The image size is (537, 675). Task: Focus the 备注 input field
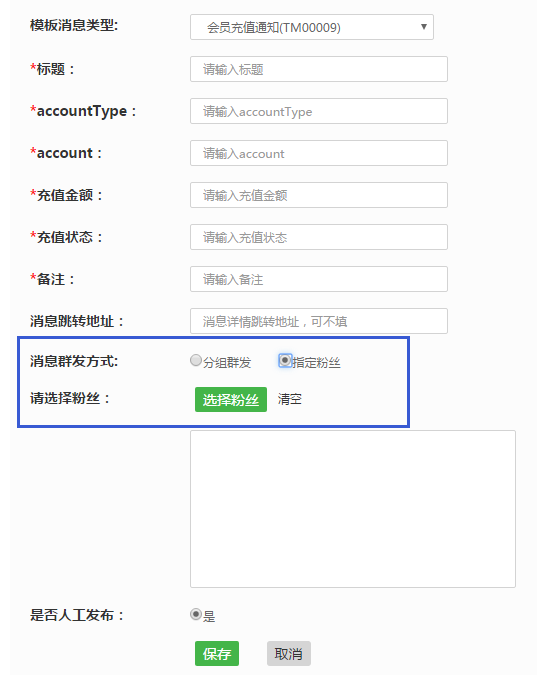[319, 279]
